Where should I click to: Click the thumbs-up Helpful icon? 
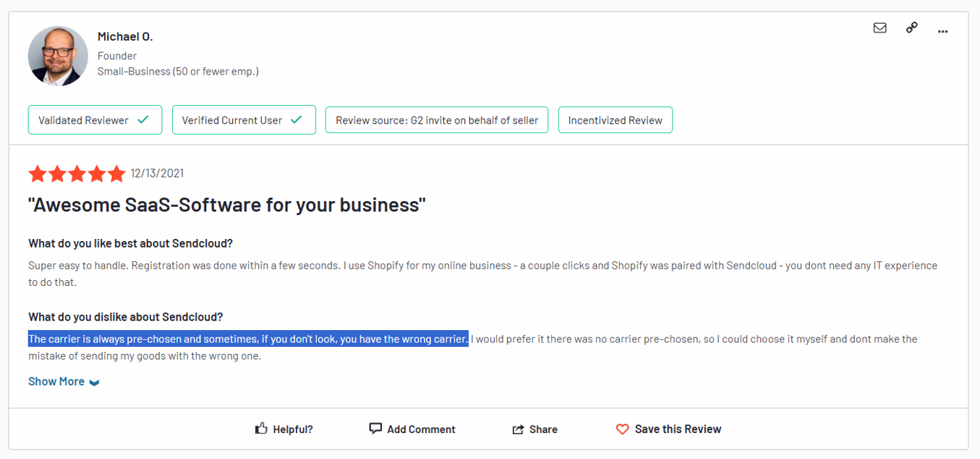tap(261, 428)
